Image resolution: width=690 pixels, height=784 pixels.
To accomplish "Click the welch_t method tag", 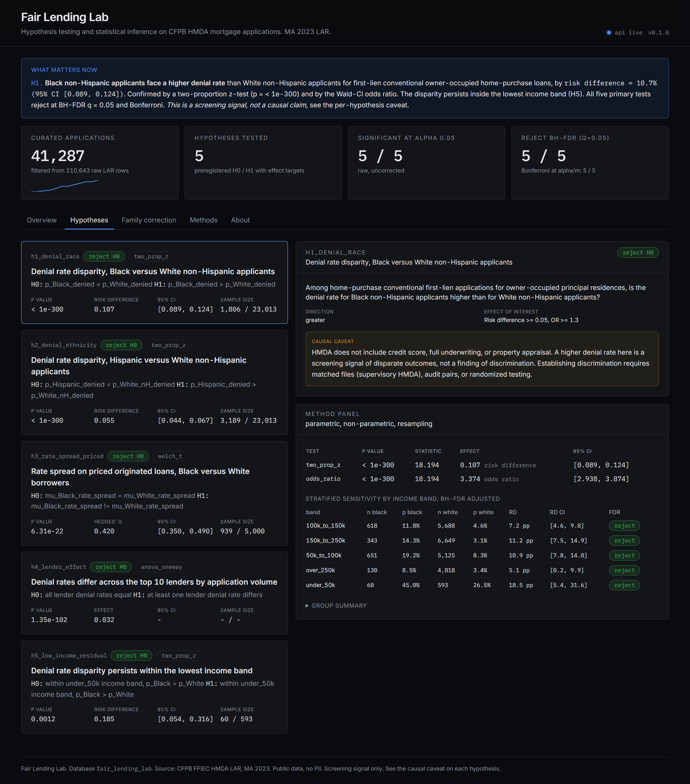I will (170, 456).
